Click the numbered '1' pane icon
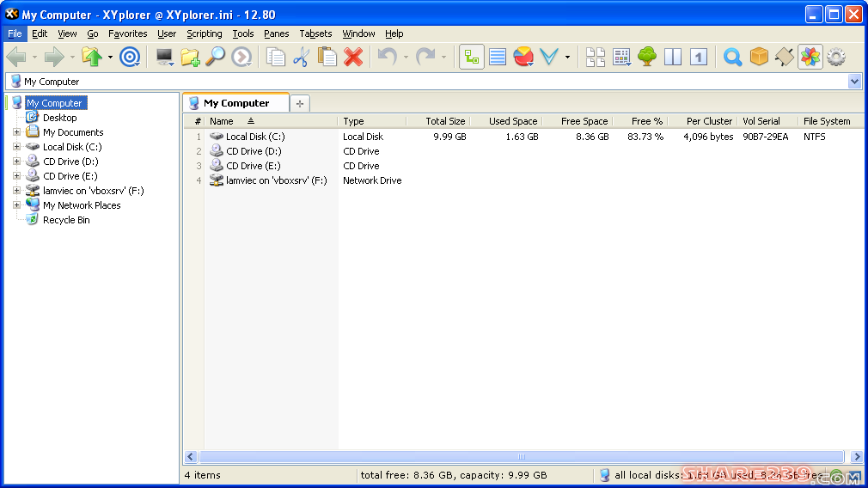This screenshot has width=868, height=488. (699, 57)
